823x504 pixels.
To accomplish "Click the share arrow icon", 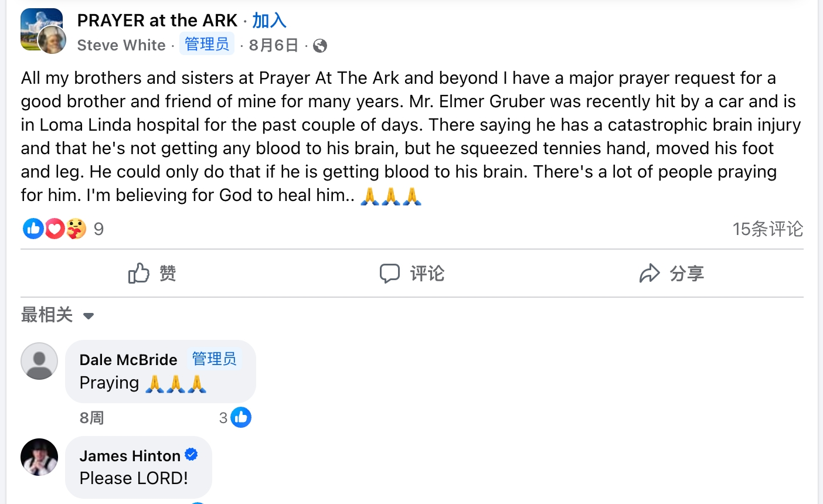I will (649, 273).
